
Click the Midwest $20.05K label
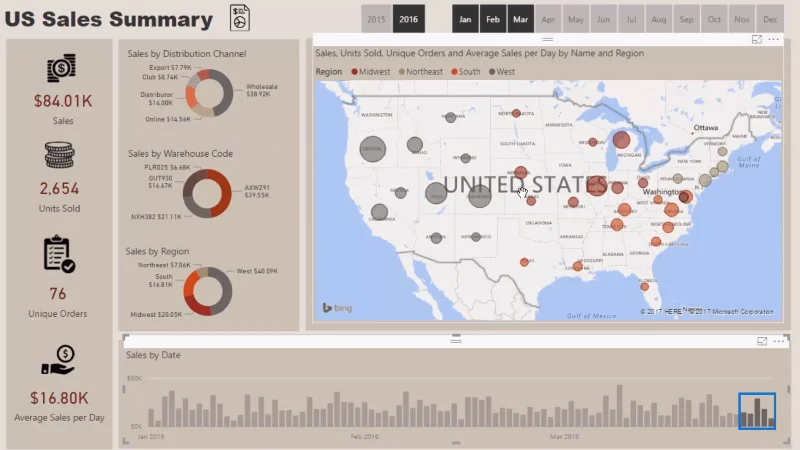tap(156, 315)
